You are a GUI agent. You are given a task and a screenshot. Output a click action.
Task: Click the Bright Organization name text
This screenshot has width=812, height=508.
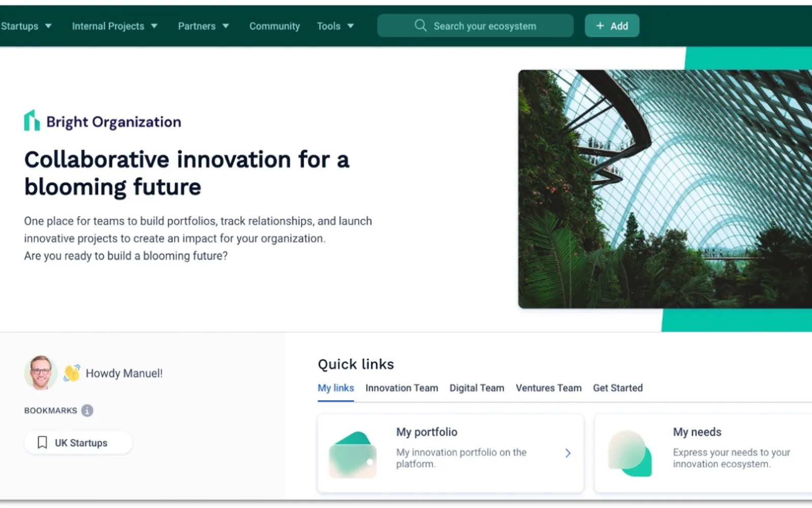click(x=114, y=122)
